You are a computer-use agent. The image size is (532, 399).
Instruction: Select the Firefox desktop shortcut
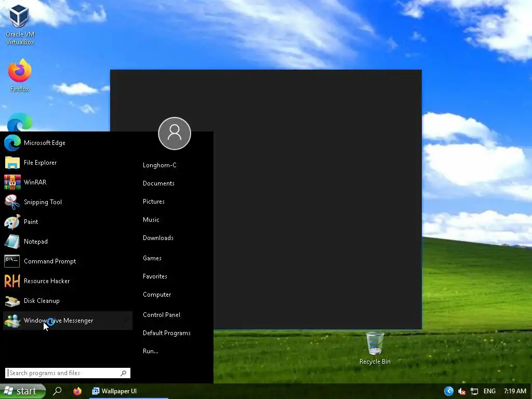pos(19,75)
